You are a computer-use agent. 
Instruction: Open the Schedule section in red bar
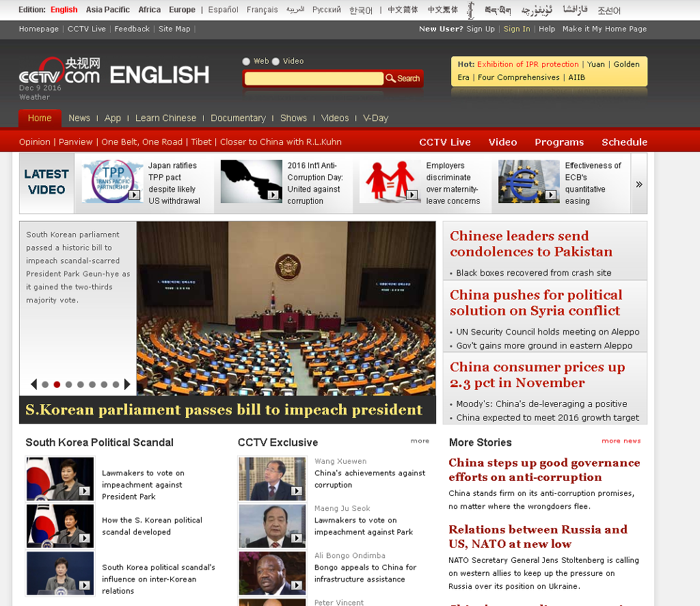(x=624, y=142)
